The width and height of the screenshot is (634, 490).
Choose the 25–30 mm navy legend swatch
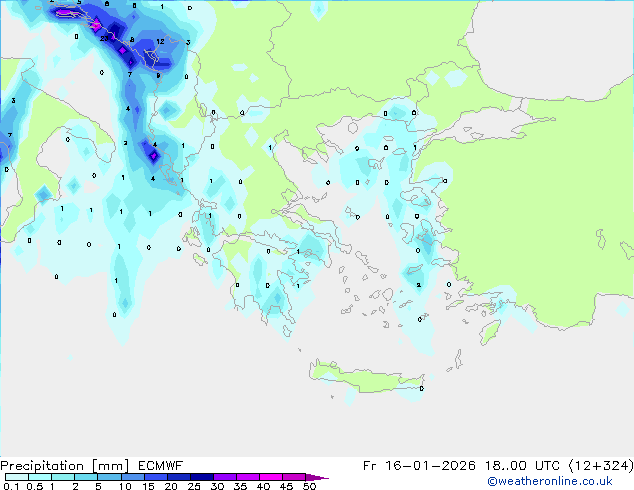(x=201, y=477)
